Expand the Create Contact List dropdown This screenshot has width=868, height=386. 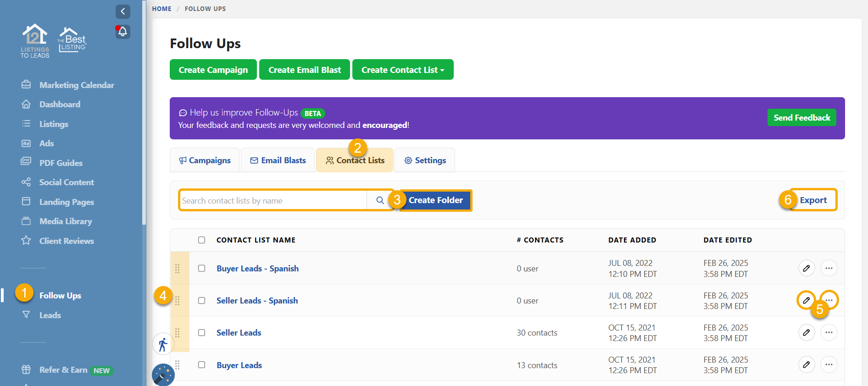pos(402,70)
